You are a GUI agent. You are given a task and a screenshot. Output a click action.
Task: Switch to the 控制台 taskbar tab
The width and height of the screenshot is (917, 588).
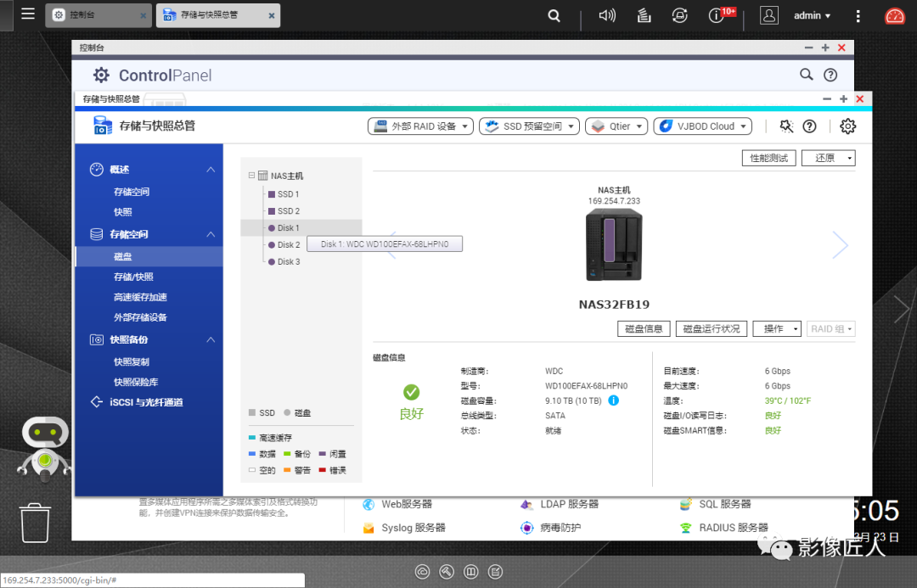pyautogui.click(x=98, y=15)
